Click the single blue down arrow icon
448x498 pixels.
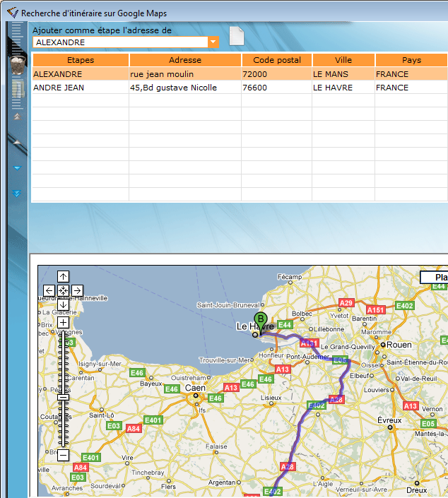(17, 168)
